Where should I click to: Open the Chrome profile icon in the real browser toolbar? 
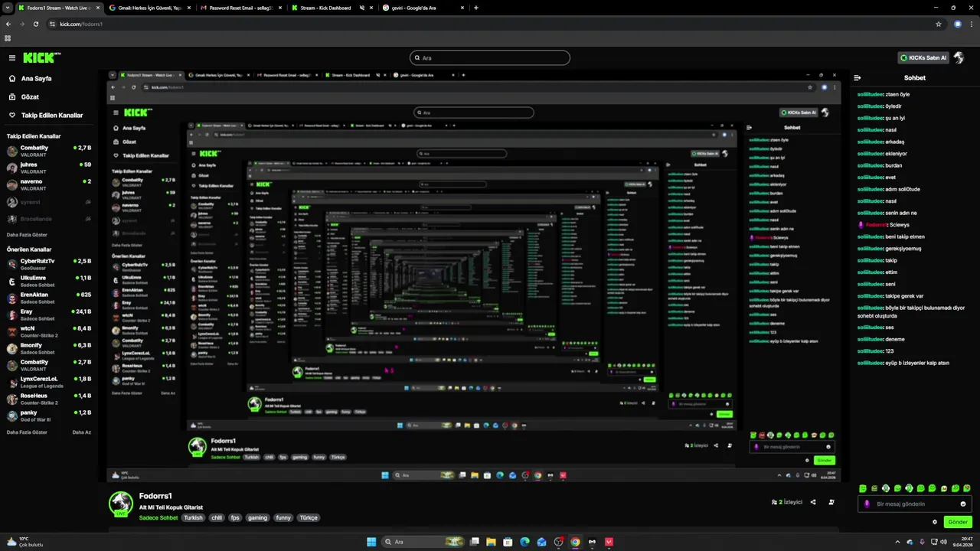pyautogui.click(x=958, y=24)
